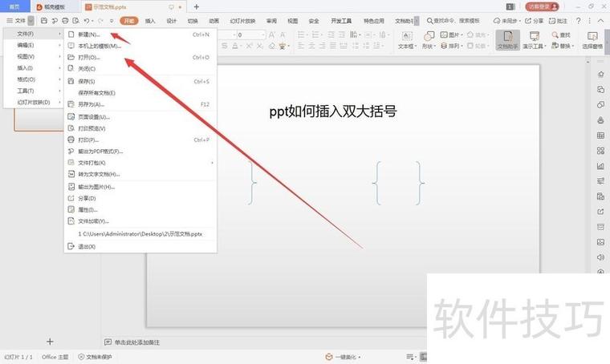
Task: Click the table icon in right sidebar
Action: (x=600, y=135)
